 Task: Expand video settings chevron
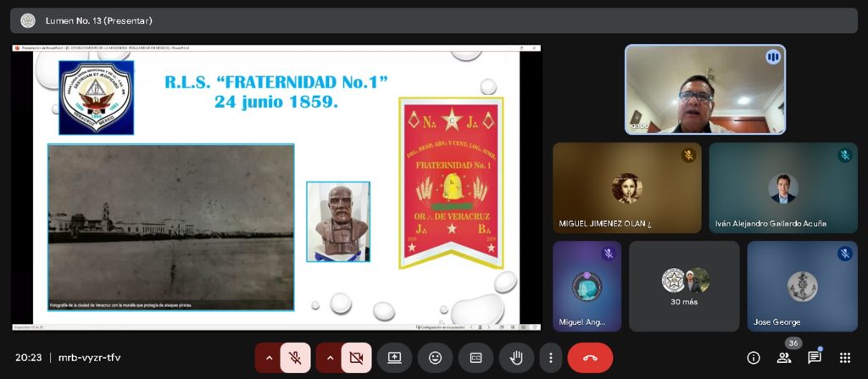331,358
